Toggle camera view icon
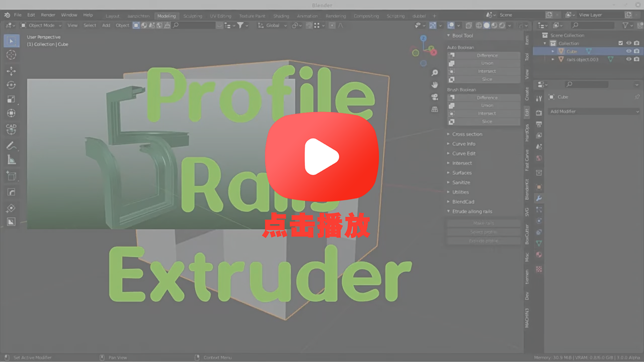The height and width of the screenshot is (362, 644). 435,97
